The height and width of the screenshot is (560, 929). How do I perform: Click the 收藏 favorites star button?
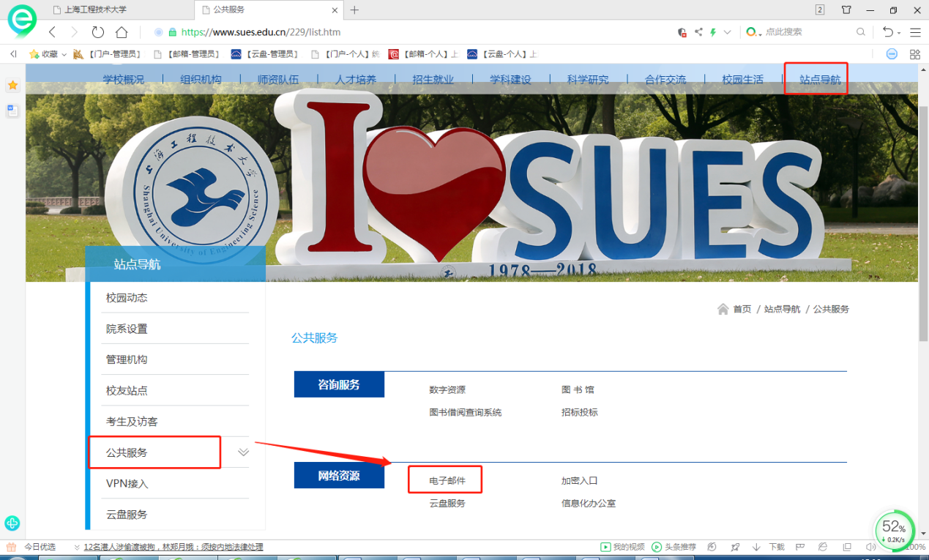(x=43, y=54)
